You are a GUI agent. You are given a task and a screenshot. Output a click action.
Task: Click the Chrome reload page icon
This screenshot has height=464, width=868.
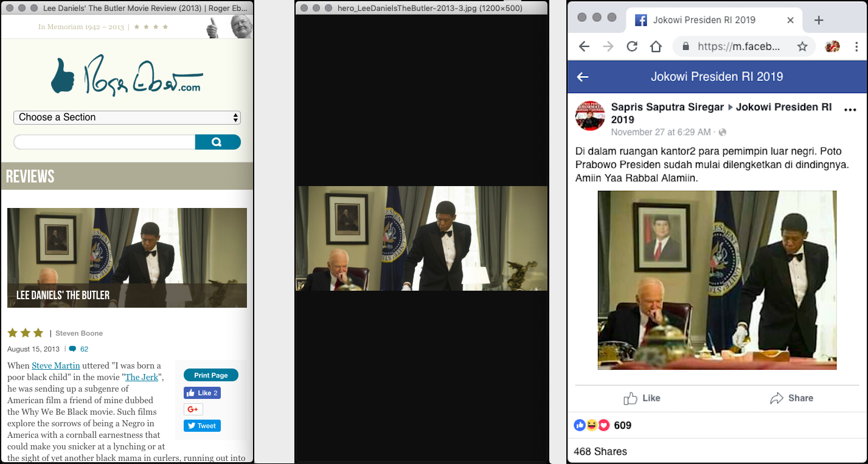(632, 47)
